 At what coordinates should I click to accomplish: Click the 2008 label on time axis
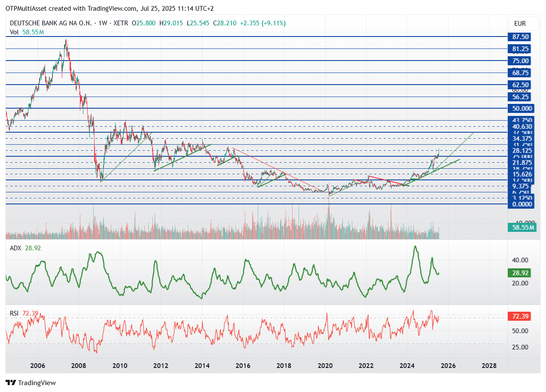pyautogui.click(x=79, y=366)
